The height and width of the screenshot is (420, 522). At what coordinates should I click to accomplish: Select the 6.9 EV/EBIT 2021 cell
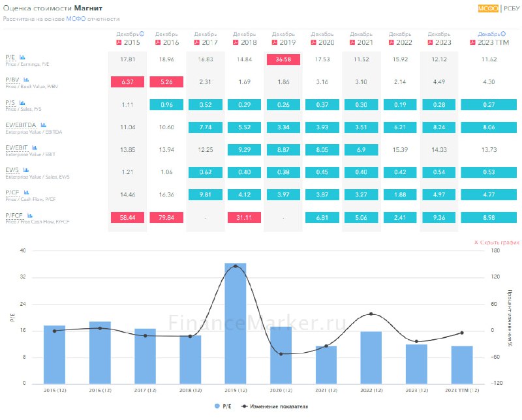(x=361, y=150)
